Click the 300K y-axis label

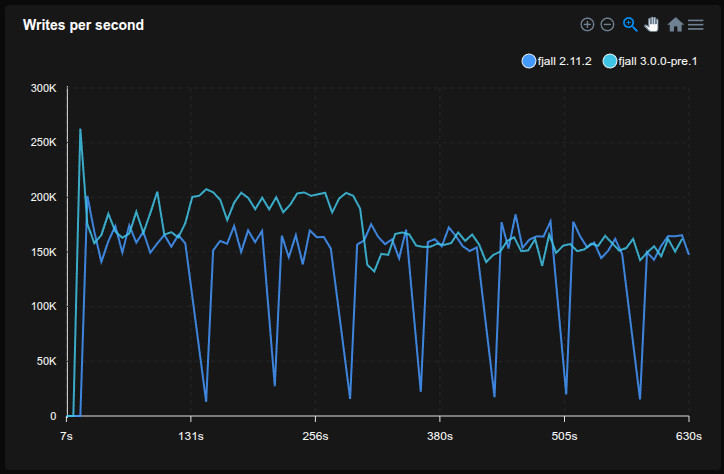(x=44, y=88)
